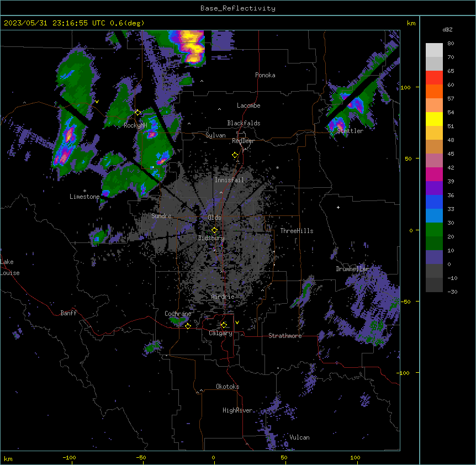Click the Olds city label
This screenshot has height=465, width=476.
coord(214,218)
